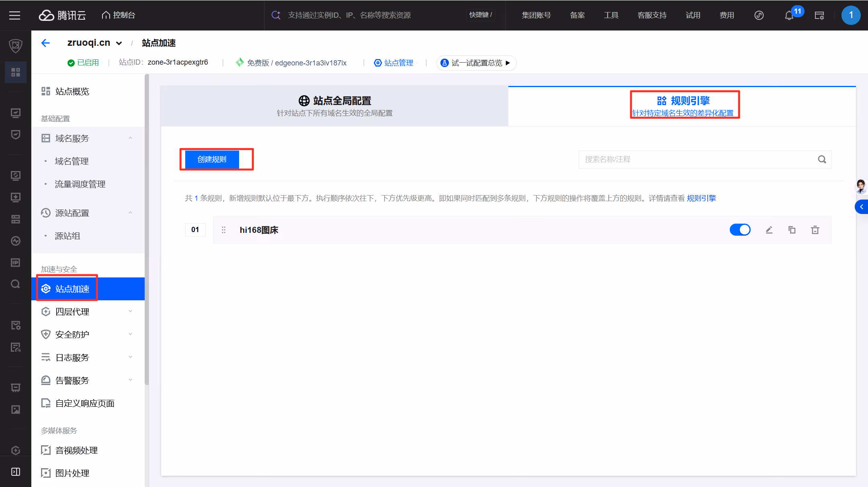This screenshot has width=868, height=487.
Task: Click the 创建规则 button
Action: (x=212, y=159)
